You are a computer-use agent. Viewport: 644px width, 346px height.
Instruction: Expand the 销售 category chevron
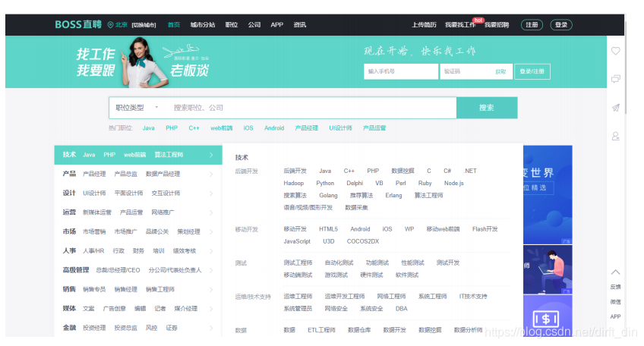click(211, 289)
